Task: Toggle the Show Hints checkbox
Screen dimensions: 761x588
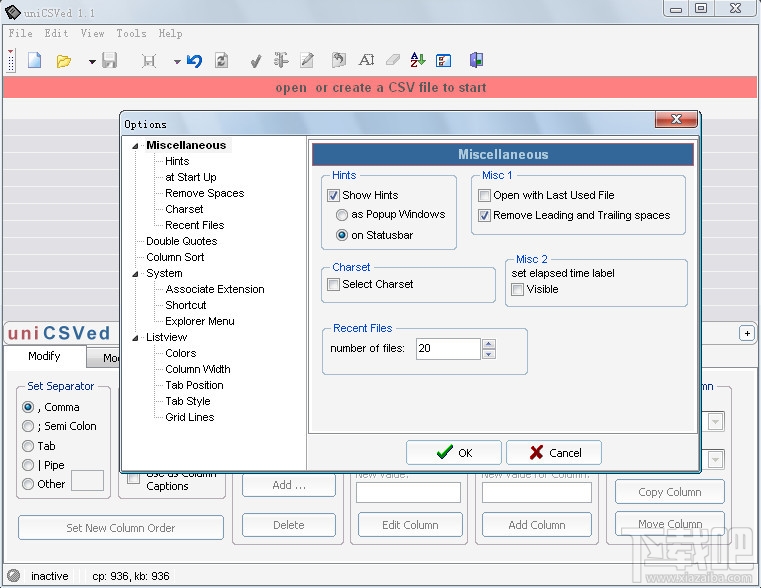Action: pyautogui.click(x=333, y=196)
